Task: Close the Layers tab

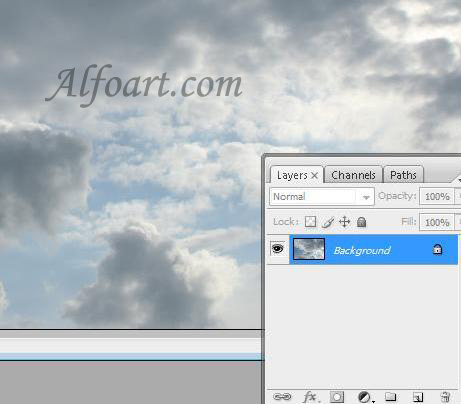Action: [314, 176]
